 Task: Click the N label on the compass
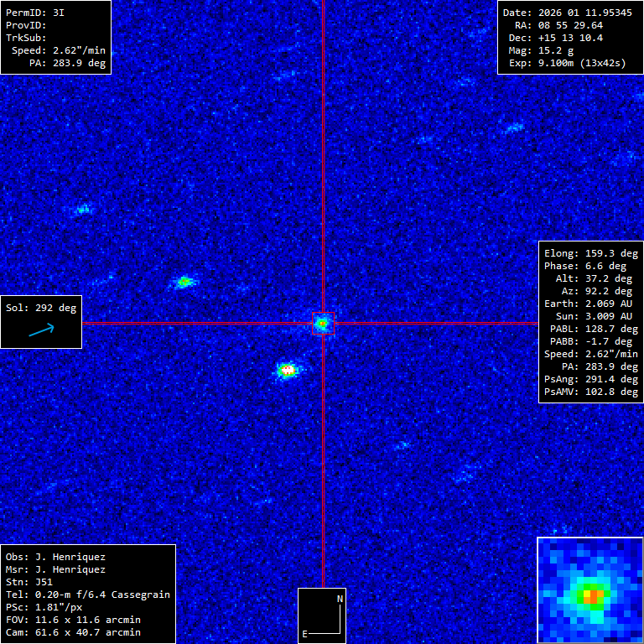[340, 599]
